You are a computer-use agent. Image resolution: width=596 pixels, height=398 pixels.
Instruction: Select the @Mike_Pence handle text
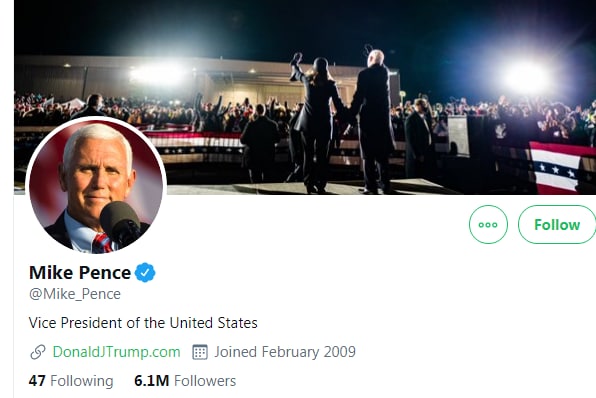[75, 294]
